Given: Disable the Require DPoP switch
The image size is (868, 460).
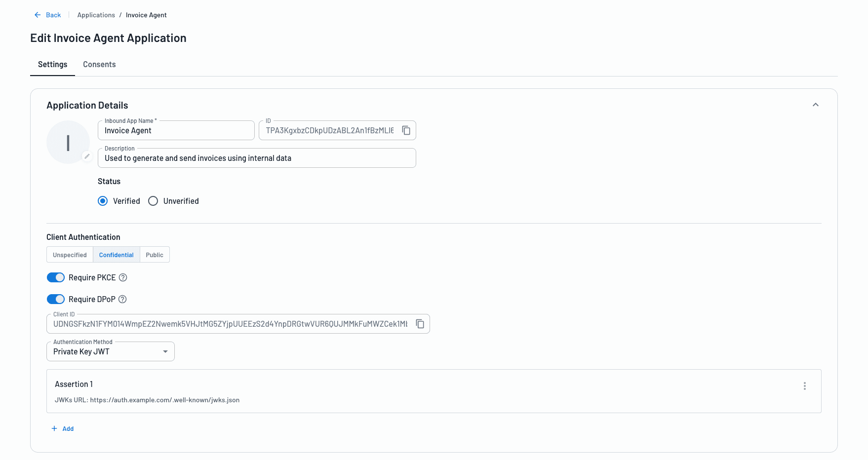Looking at the screenshot, I should [x=56, y=299].
